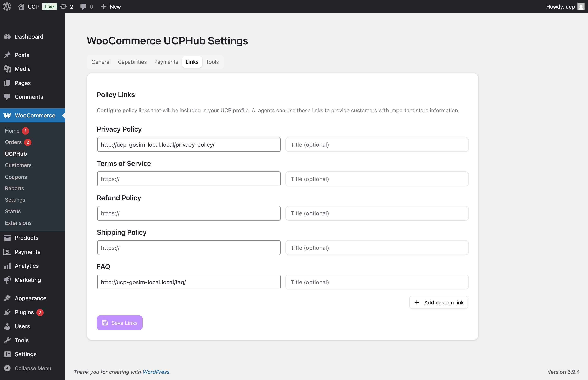
Task: Click the Marketing megaphone icon
Action: pos(8,279)
